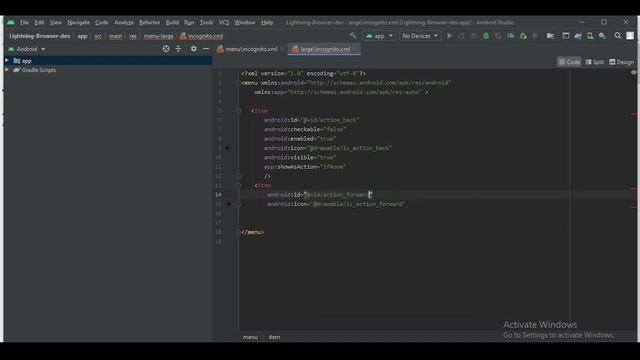
Task: Select Gradle Scripts row in project tree
Action: coord(108,70)
